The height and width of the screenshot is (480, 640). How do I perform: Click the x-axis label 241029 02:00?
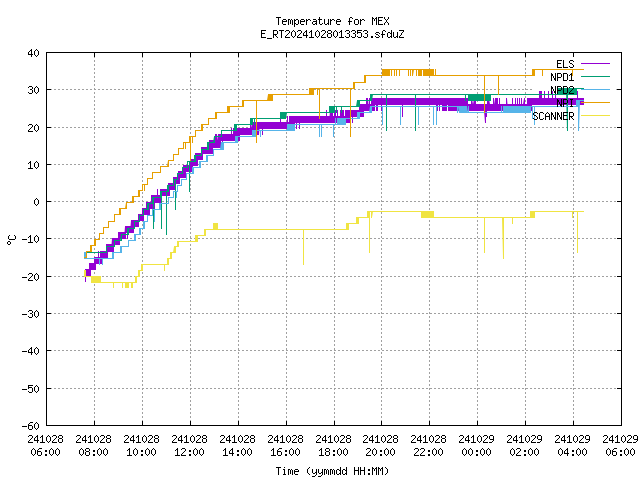pos(524,445)
